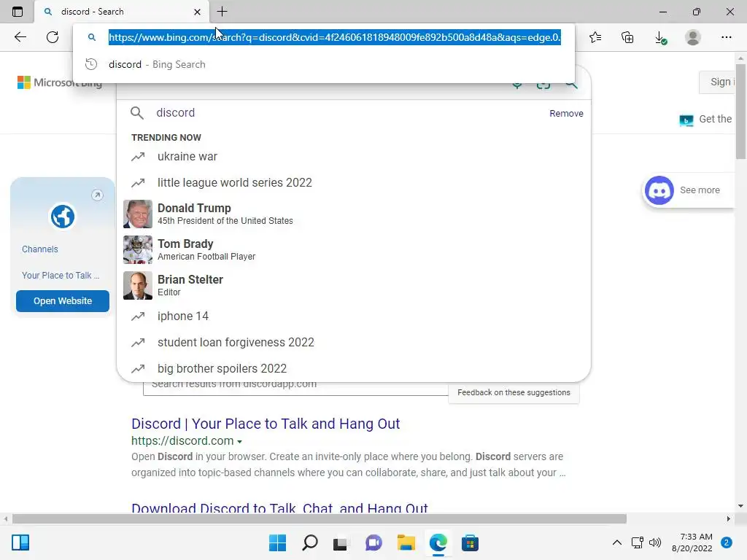This screenshot has width=747, height=560.
Task: Open the Favorites star icon
Action: [595, 37]
